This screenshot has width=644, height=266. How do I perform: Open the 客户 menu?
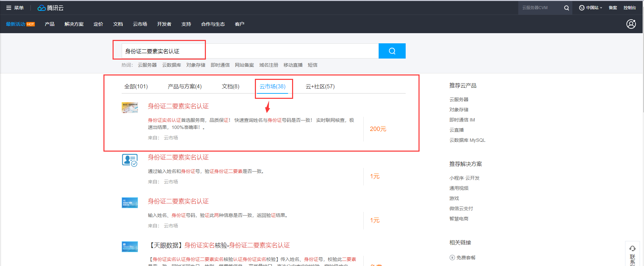point(240,24)
